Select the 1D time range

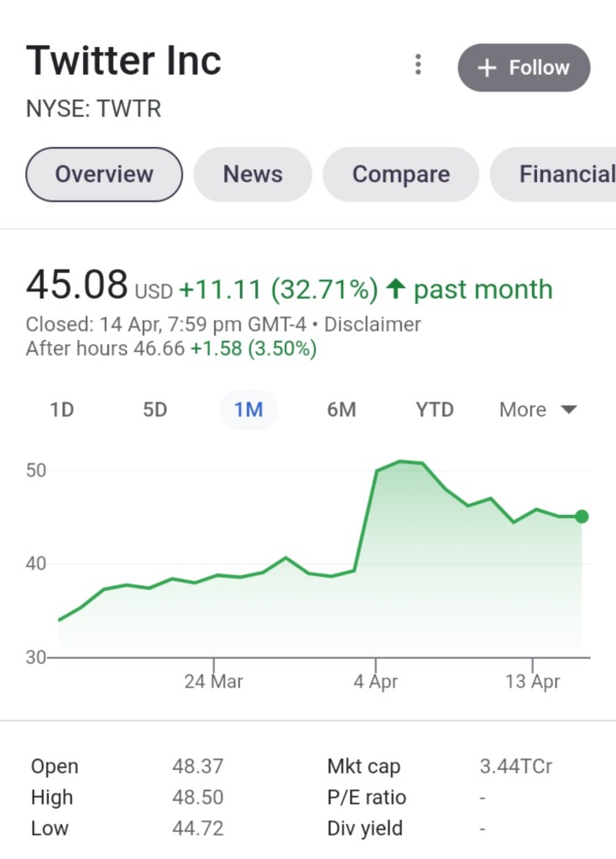[x=62, y=410]
